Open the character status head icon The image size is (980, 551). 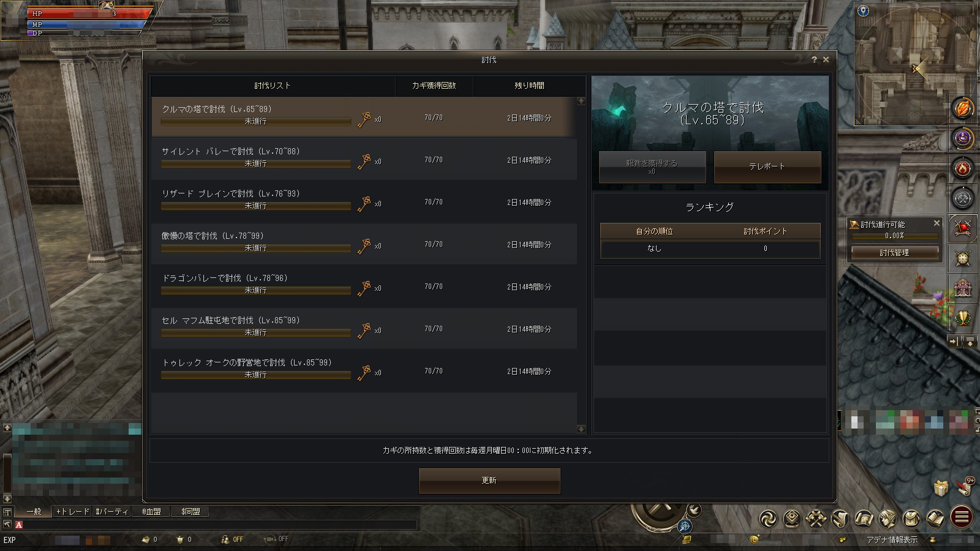pos(888,519)
